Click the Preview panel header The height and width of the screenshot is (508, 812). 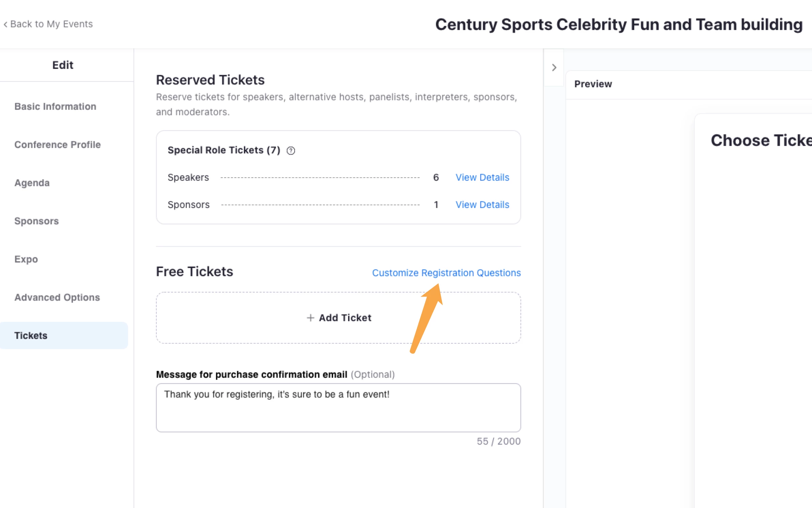click(x=593, y=84)
